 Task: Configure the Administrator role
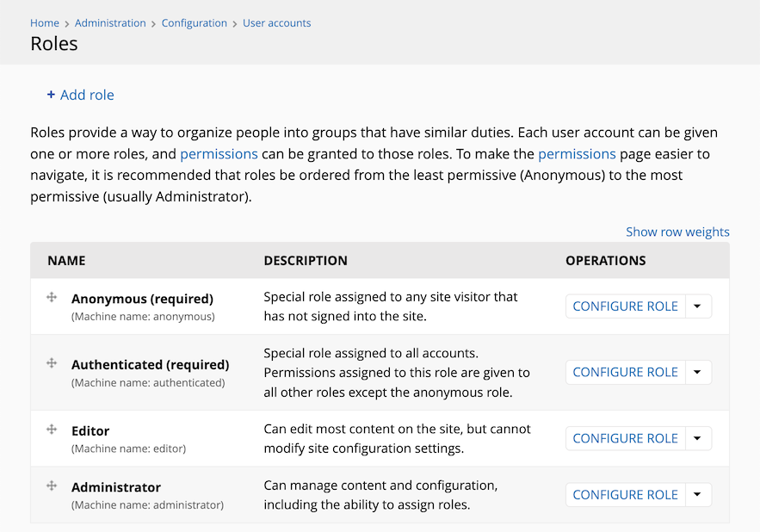pyautogui.click(x=625, y=495)
